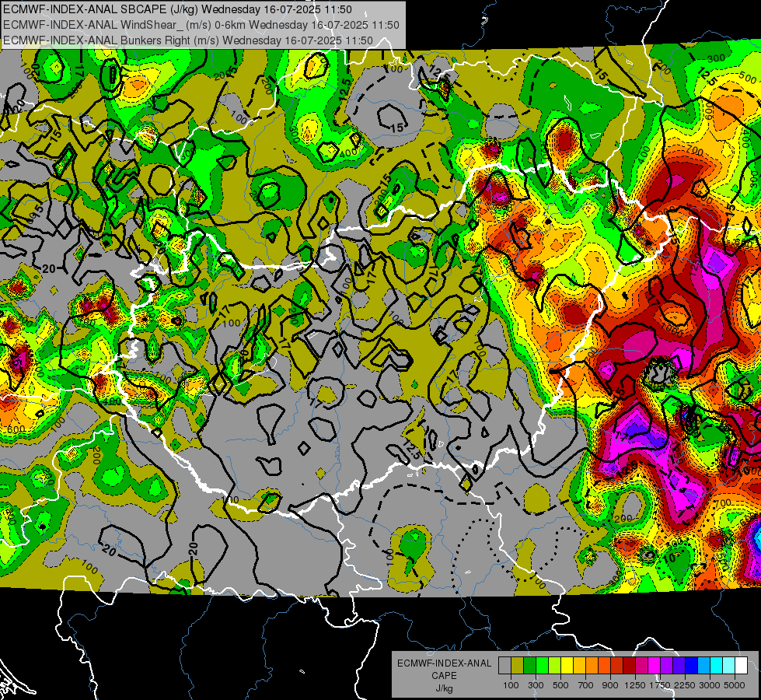Viewport: 761px width, 700px height.
Task: Select the pale cyan legend swatch
Action: (729, 665)
